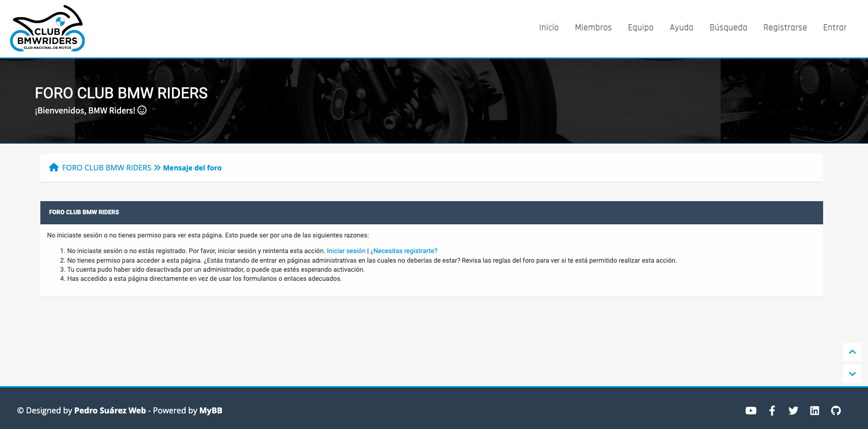
Task: Click the home icon in the breadcrumb
Action: [x=54, y=167]
